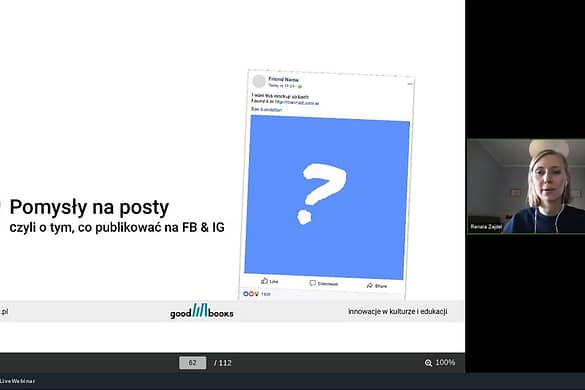Click the goodbooks logo in footer
The image size is (585, 390).
[202, 311]
